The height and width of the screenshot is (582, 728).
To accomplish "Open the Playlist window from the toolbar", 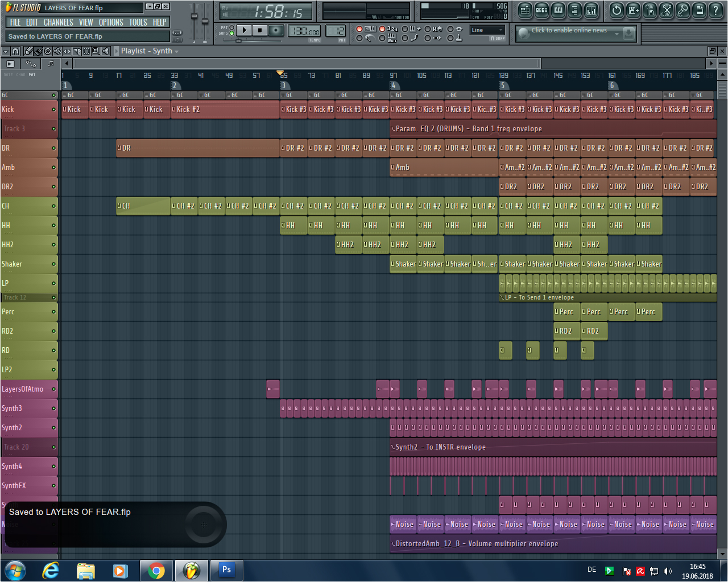I will click(x=526, y=10).
